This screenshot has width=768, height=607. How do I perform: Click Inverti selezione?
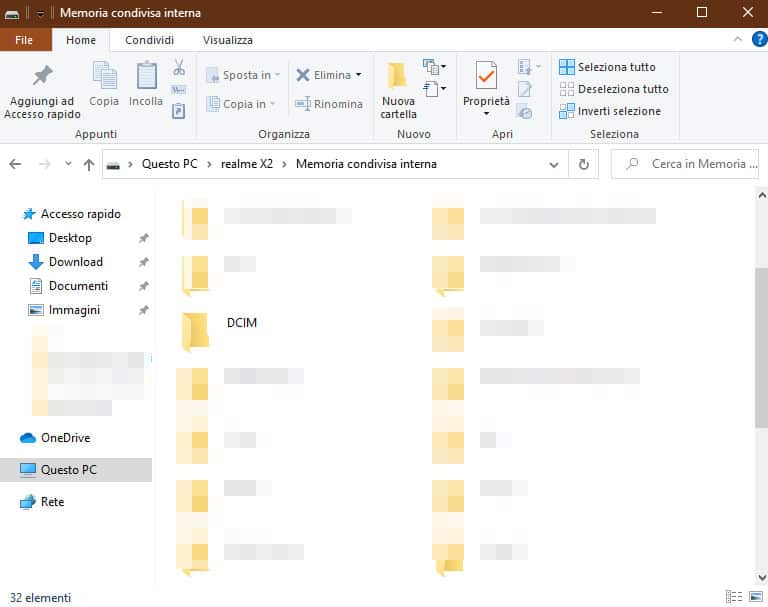pyautogui.click(x=618, y=111)
